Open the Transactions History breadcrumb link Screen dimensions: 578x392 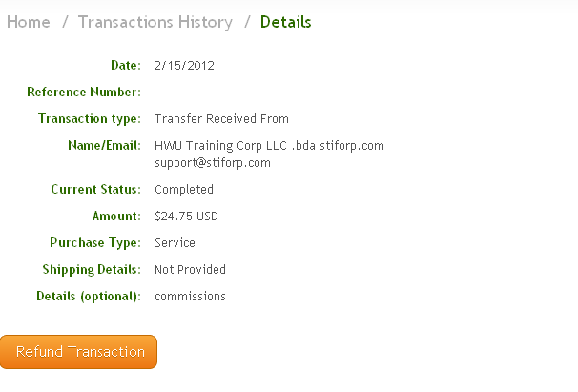coord(155,22)
